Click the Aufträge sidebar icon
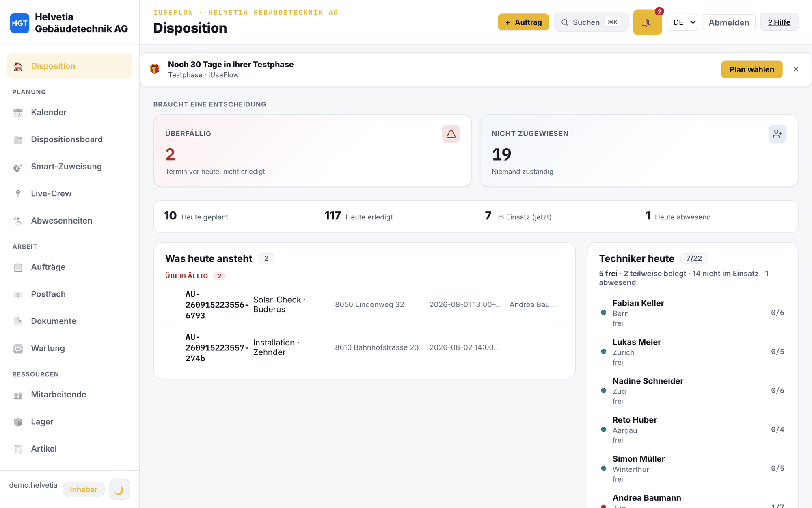The image size is (812, 508). point(18,267)
